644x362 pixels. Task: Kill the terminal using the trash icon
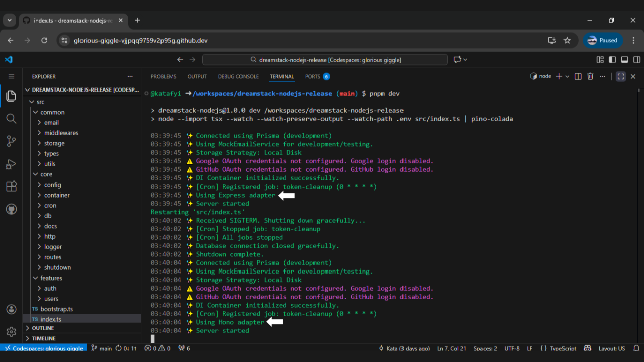tap(590, 76)
